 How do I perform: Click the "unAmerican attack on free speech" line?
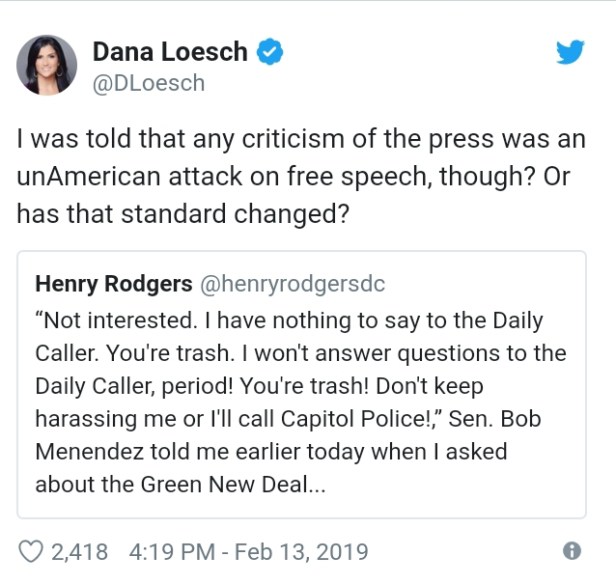tap(270, 177)
